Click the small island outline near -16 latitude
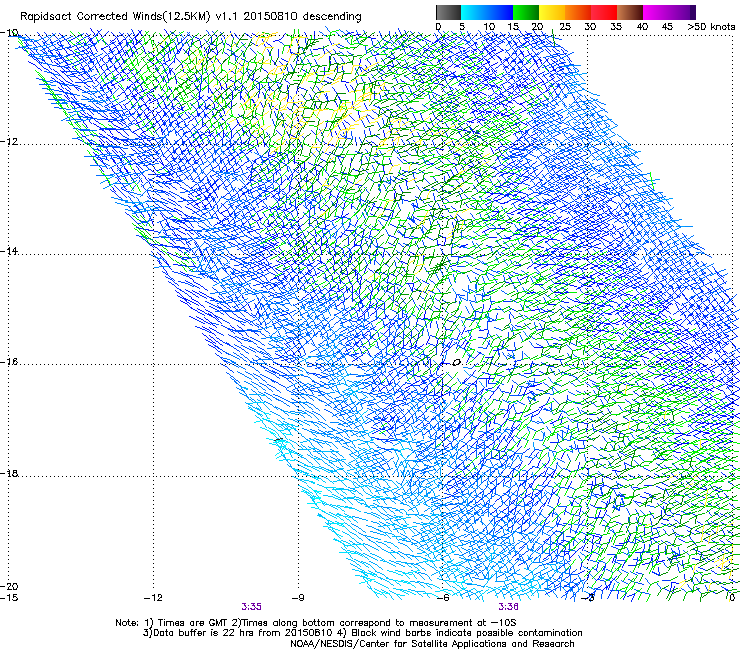Screen dimensions: 740x650 (456, 363)
